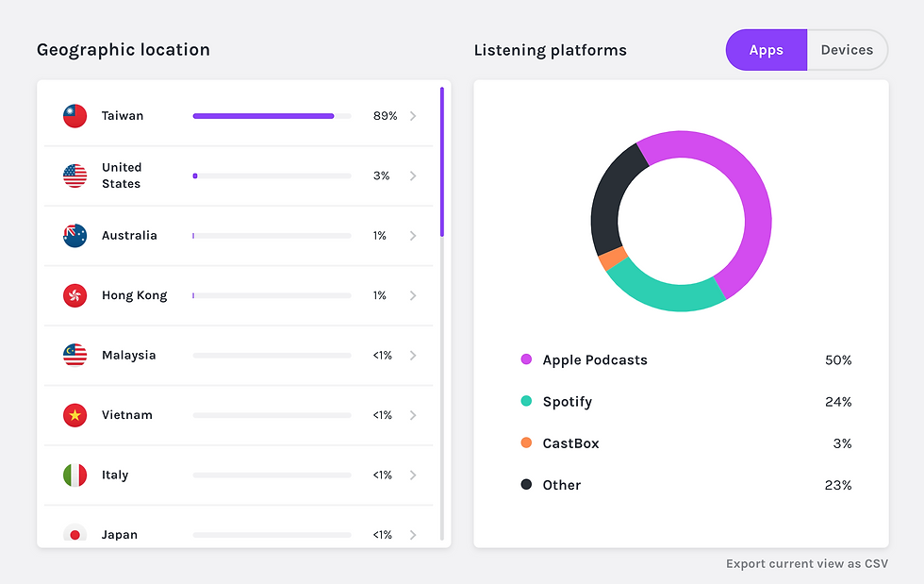The image size is (924, 584).
Task: Click the Malaysia flag icon
Action: pos(74,355)
